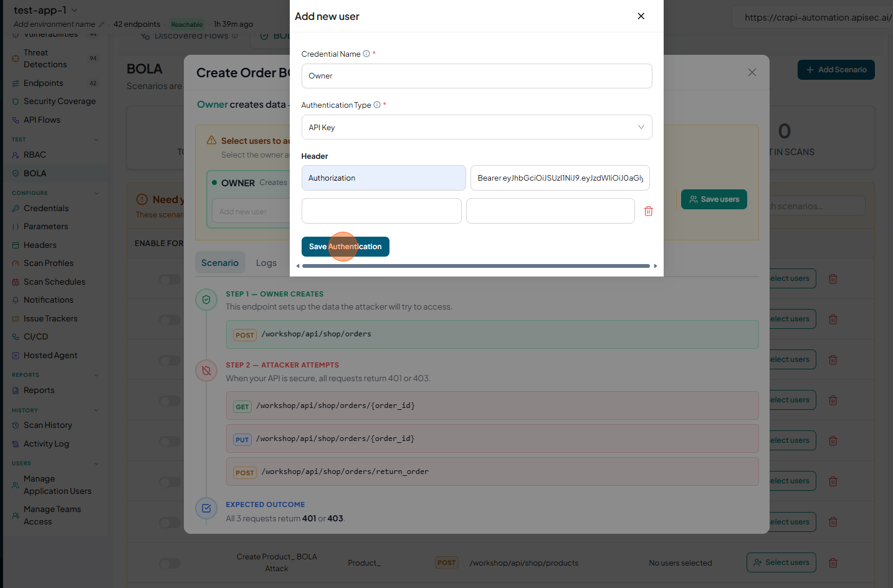Click the trash icon beside Create Product_ BOLA Attack
The width and height of the screenshot is (893, 588).
[x=833, y=562]
